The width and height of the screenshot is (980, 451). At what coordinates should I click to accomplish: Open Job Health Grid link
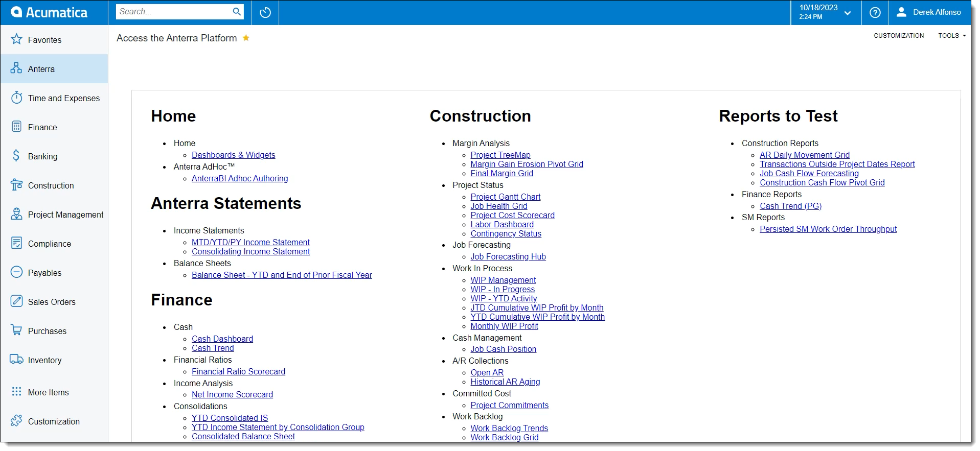click(498, 206)
